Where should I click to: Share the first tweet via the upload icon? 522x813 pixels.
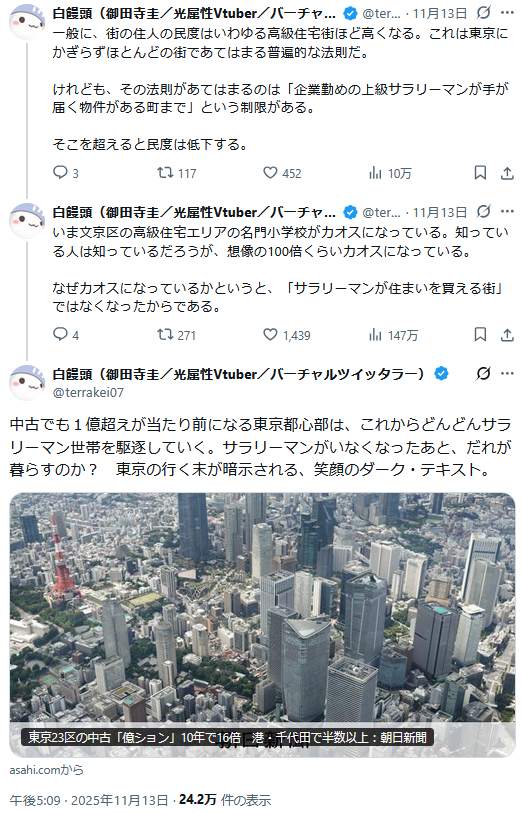(507, 173)
